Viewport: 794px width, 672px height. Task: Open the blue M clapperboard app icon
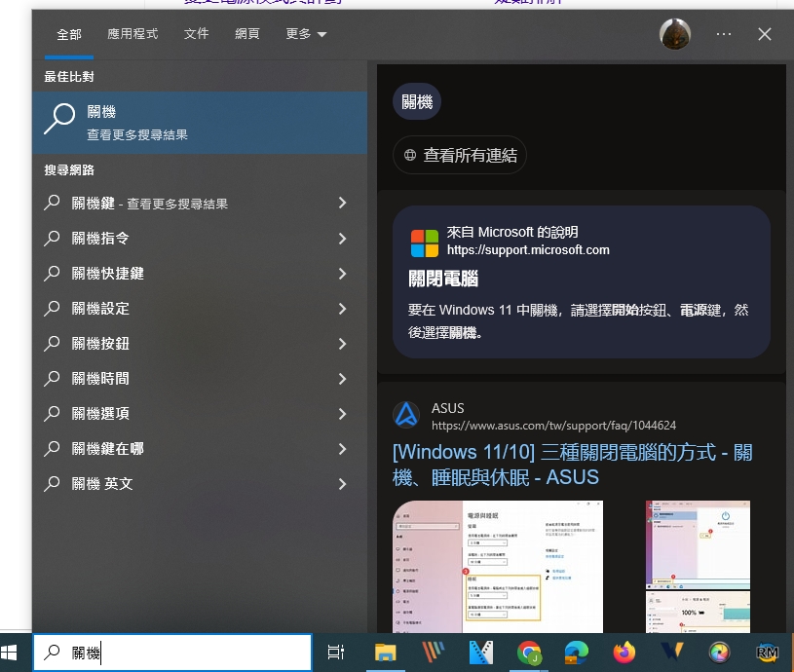(x=480, y=653)
